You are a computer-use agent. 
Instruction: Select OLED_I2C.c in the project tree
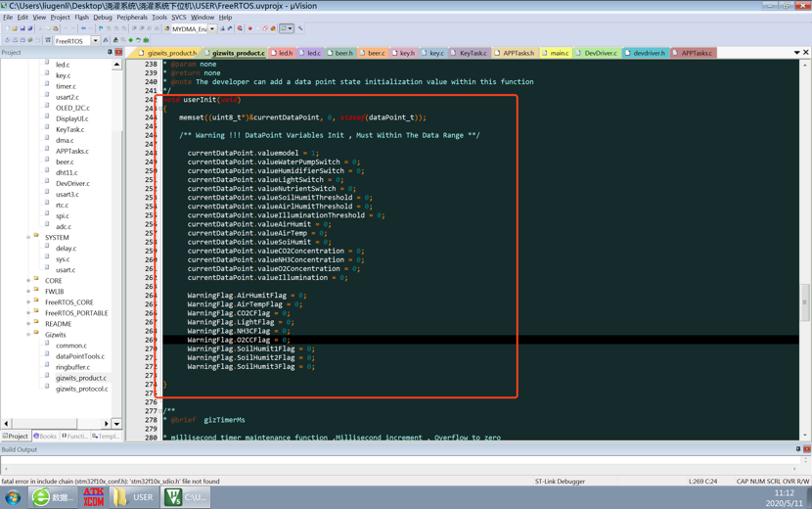(72, 108)
